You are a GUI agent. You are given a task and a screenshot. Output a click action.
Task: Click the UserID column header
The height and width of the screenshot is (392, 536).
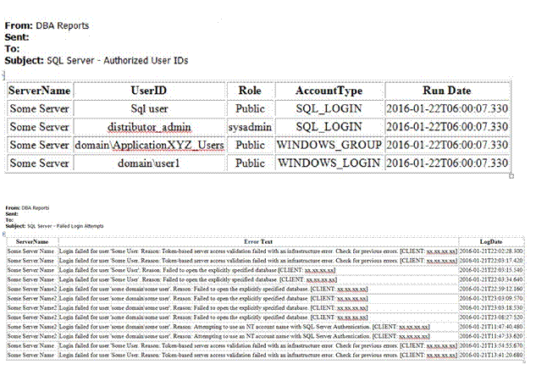[x=148, y=91]
